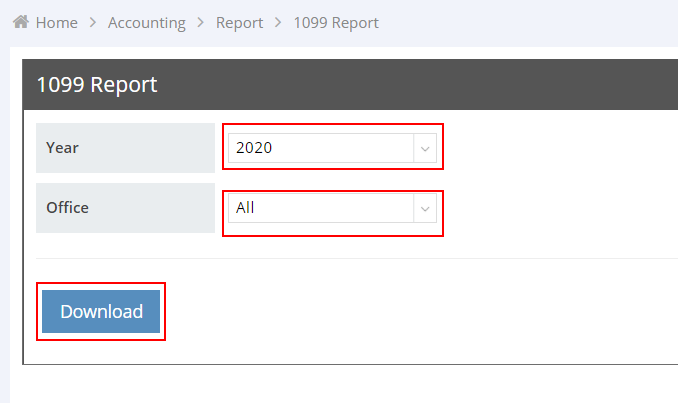Click the Year field label

63,148
